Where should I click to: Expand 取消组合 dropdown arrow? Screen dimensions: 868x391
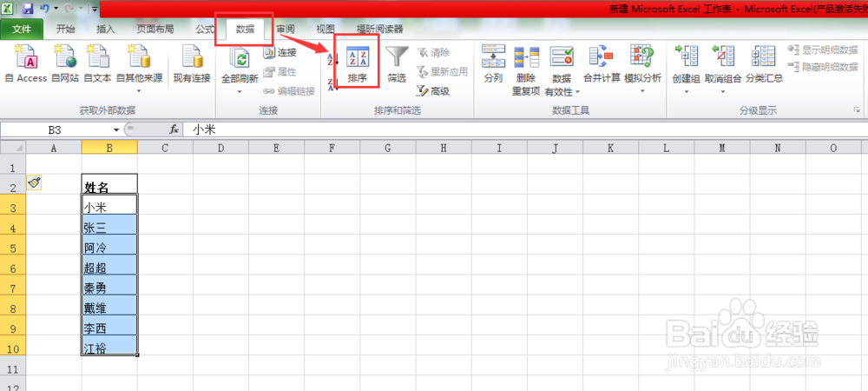tap(723, 91)
